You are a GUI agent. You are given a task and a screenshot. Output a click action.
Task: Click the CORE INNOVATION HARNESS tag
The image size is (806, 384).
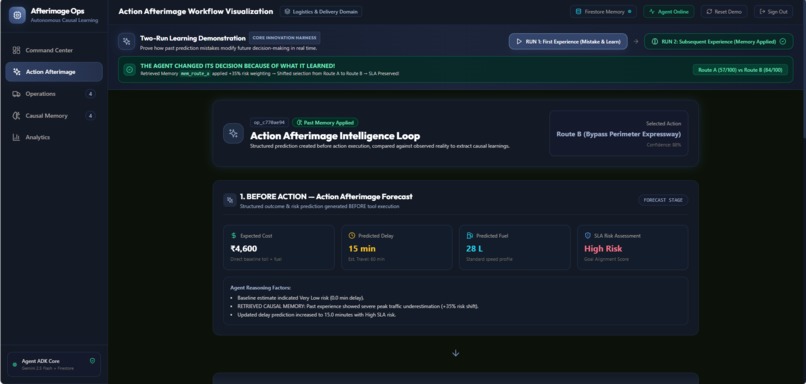point(284,38)
